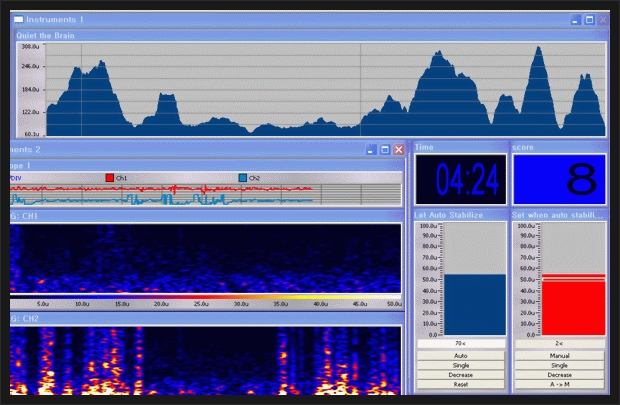Screen dimensions: 620x405
Task: Maximize the Instruments 2 window
Action: 385,150
